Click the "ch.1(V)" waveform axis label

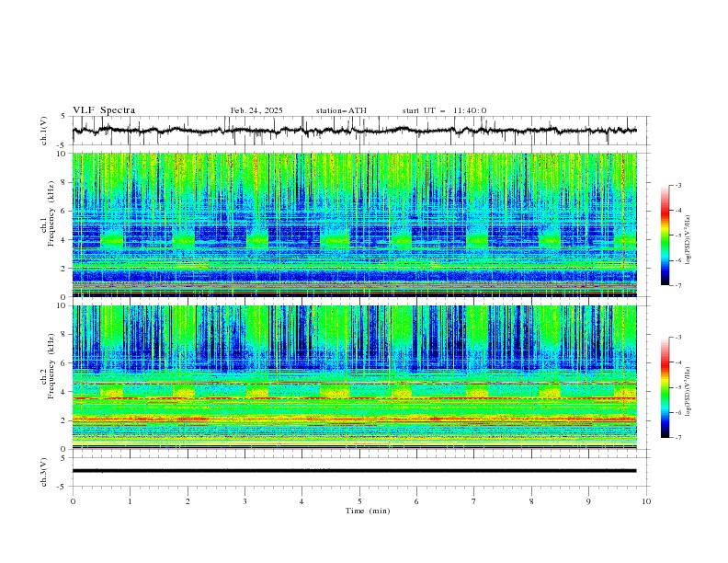44,131
